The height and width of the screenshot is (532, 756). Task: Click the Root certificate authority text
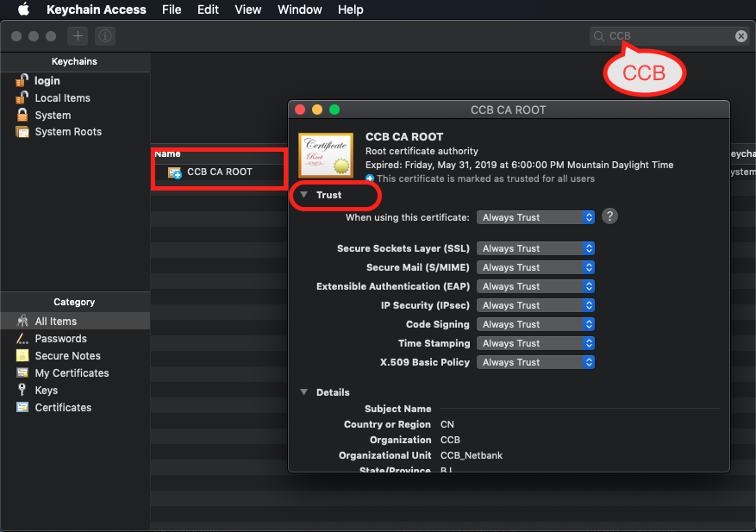pos(422,151)
